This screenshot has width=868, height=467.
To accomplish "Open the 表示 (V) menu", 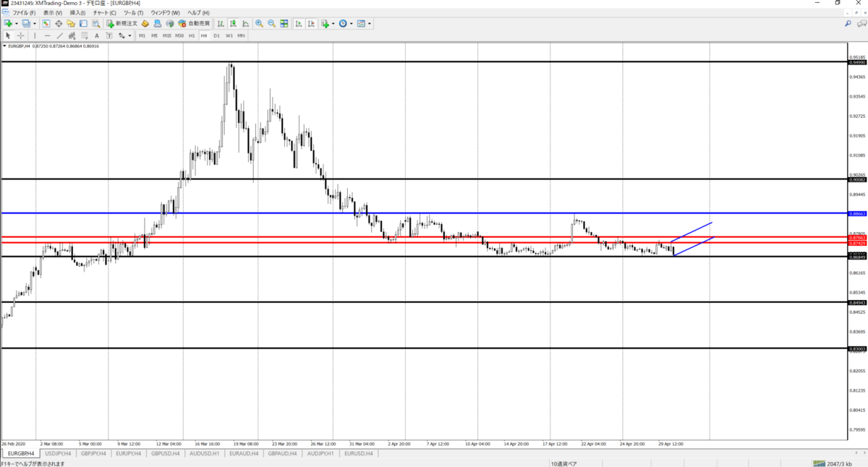I will pyautogui.click(x=54, y=13).
